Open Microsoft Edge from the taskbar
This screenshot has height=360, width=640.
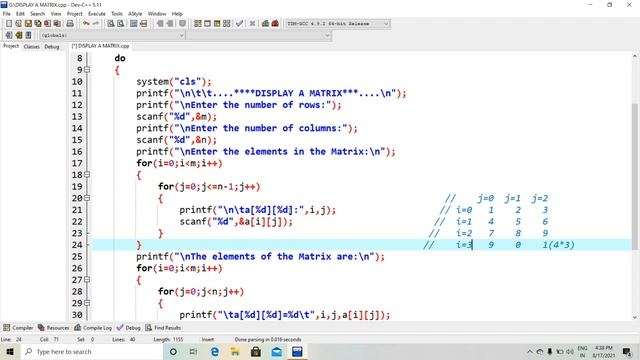click(x=215, y=351)
